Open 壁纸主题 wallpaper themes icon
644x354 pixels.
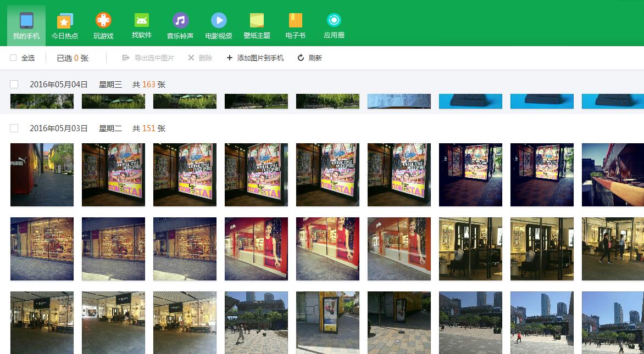coord(257,25)
